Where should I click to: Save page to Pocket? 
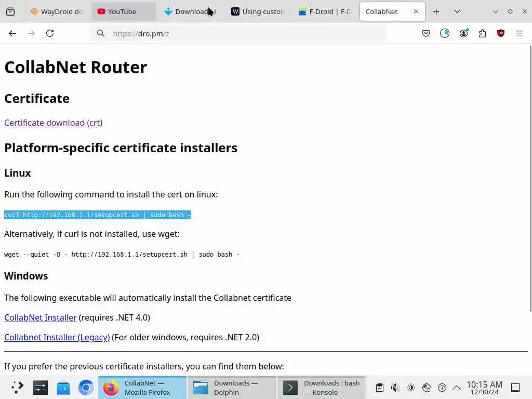426,33
